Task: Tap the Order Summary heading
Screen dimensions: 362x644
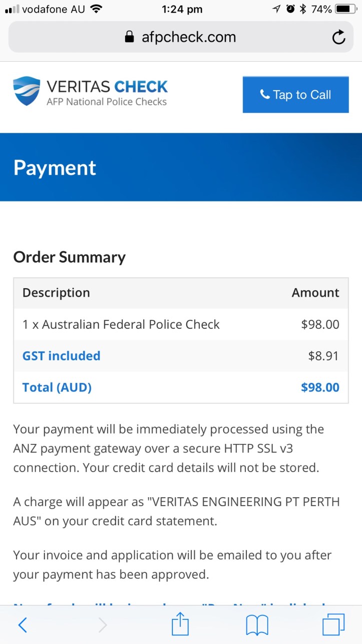Action: [x=69, y=257]
